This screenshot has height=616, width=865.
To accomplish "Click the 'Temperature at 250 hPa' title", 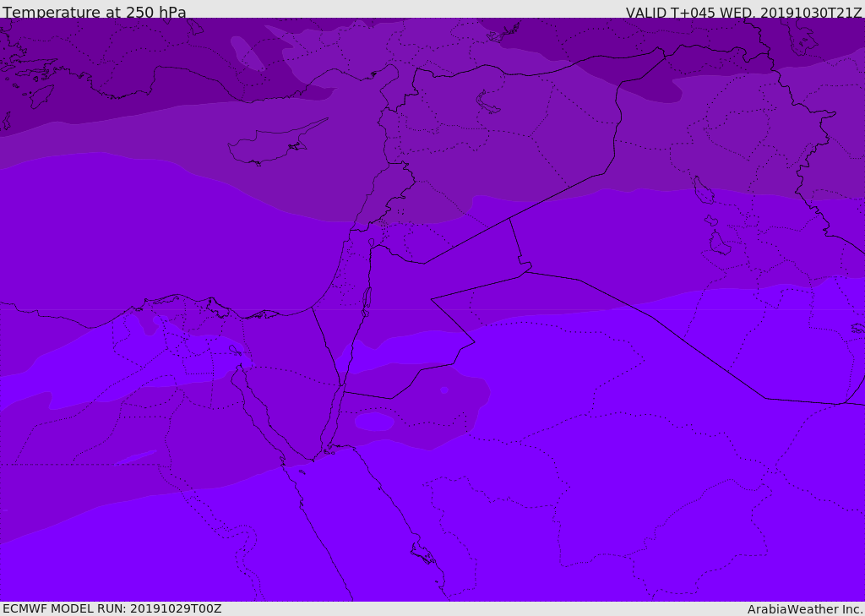I will coord(94,12).
